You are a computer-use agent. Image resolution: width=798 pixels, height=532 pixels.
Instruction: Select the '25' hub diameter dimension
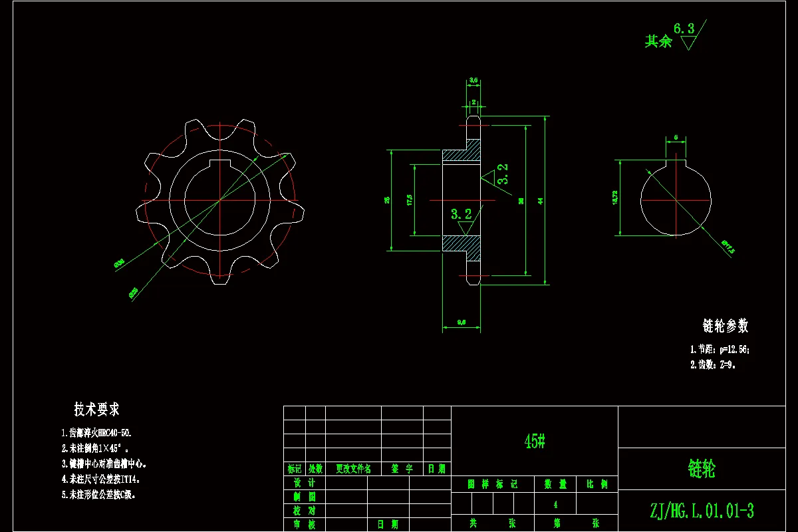click(x=386, y=200)
